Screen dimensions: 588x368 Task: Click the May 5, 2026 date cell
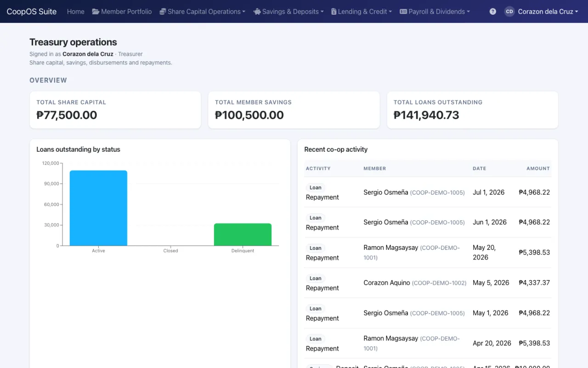click(491, 283)
